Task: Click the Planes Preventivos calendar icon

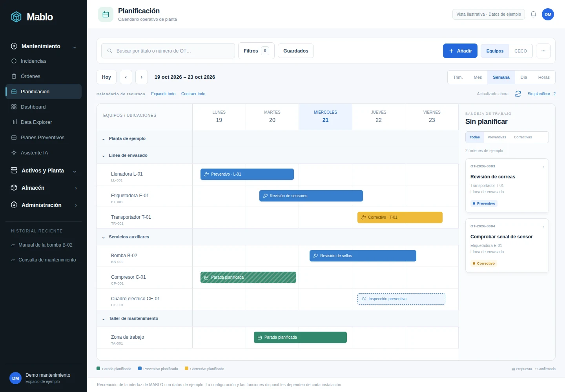Action: coord(14,138)
